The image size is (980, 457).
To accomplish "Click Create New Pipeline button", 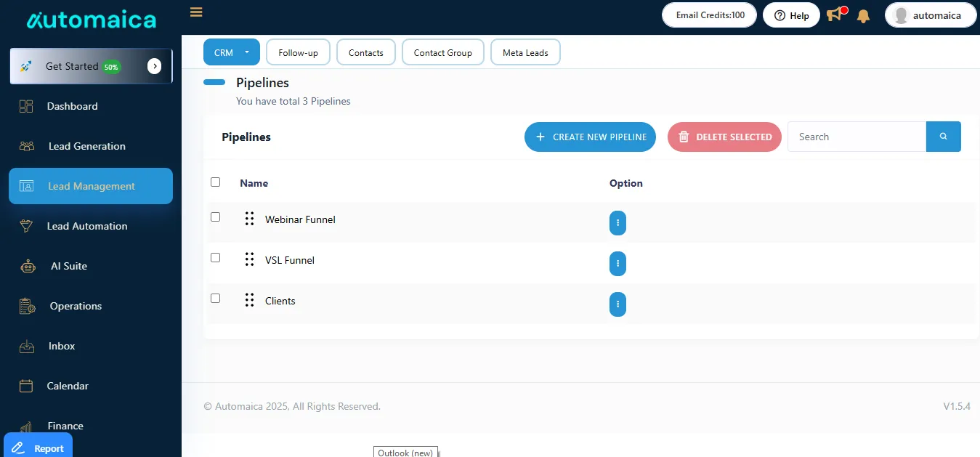I will (x=590, y=137).
